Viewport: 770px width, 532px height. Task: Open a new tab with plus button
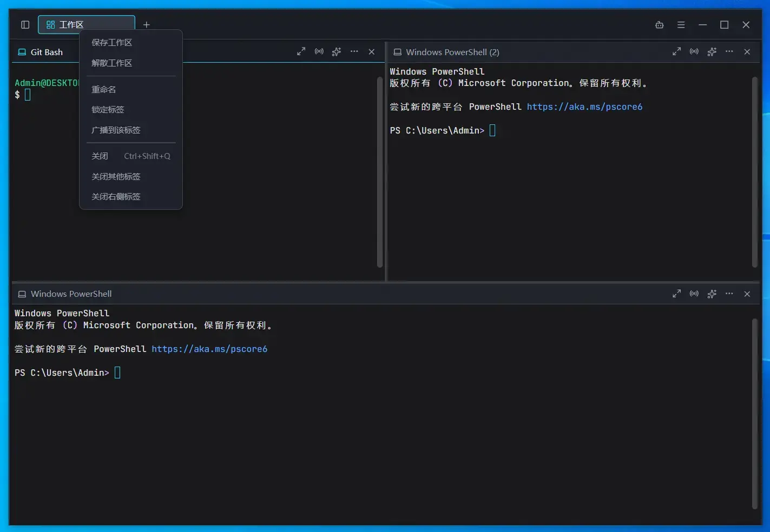point(146,25)
